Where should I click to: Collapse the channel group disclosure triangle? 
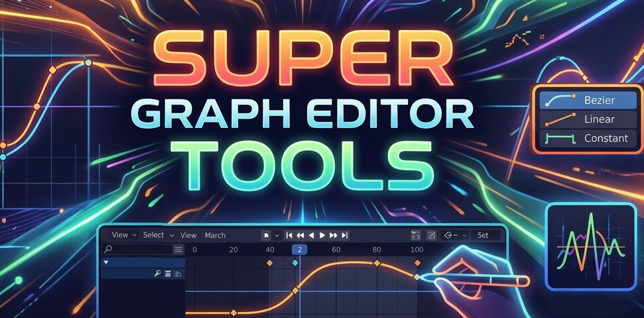click(106, 262)
